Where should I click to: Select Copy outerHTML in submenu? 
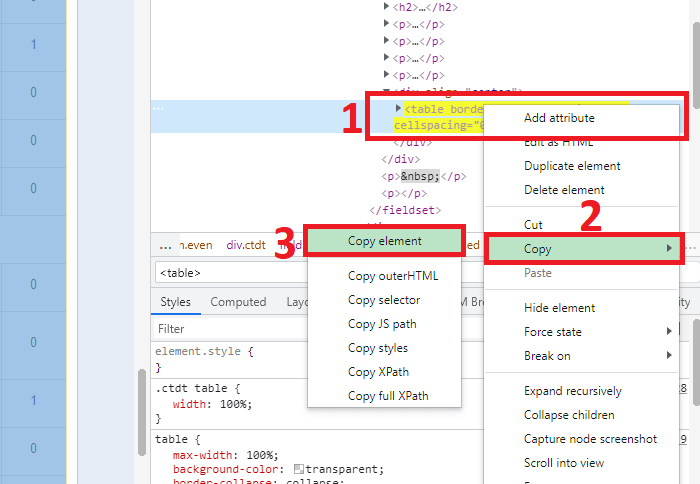coord(393,276)
